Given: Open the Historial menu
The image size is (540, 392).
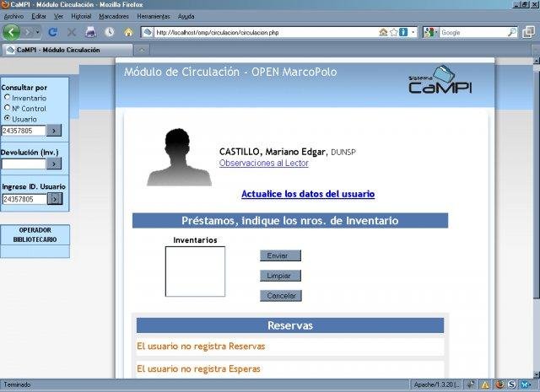Looking at the screenshot, I should (81, 16).
